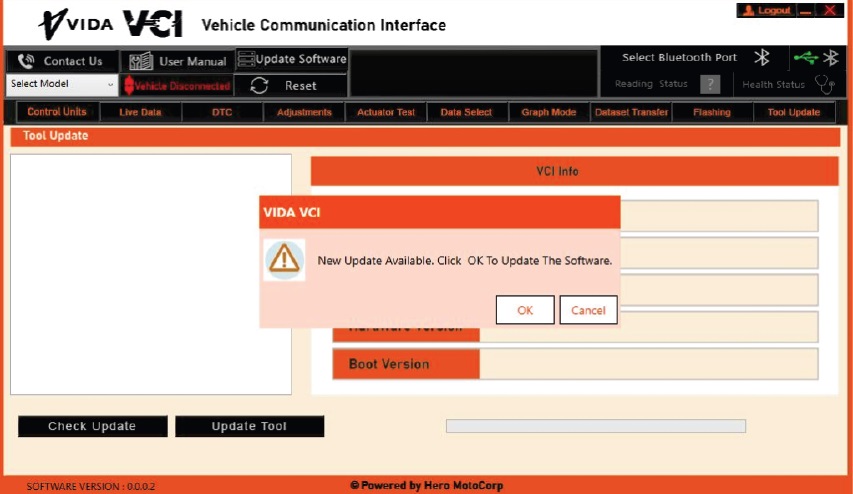The width and height of the screenshot is (853, 494).
Task: Click the warning triangle icon in dialog
Action: tap(285, 260)
